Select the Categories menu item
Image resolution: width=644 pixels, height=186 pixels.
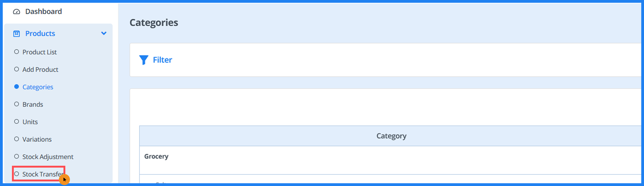coord(38,87)
